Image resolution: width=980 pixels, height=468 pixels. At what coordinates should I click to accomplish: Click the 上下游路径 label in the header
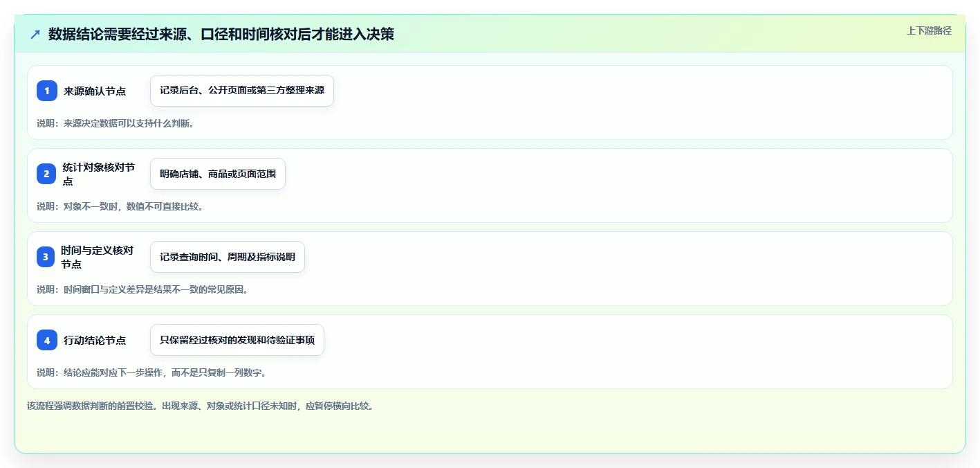coord(929,30)
